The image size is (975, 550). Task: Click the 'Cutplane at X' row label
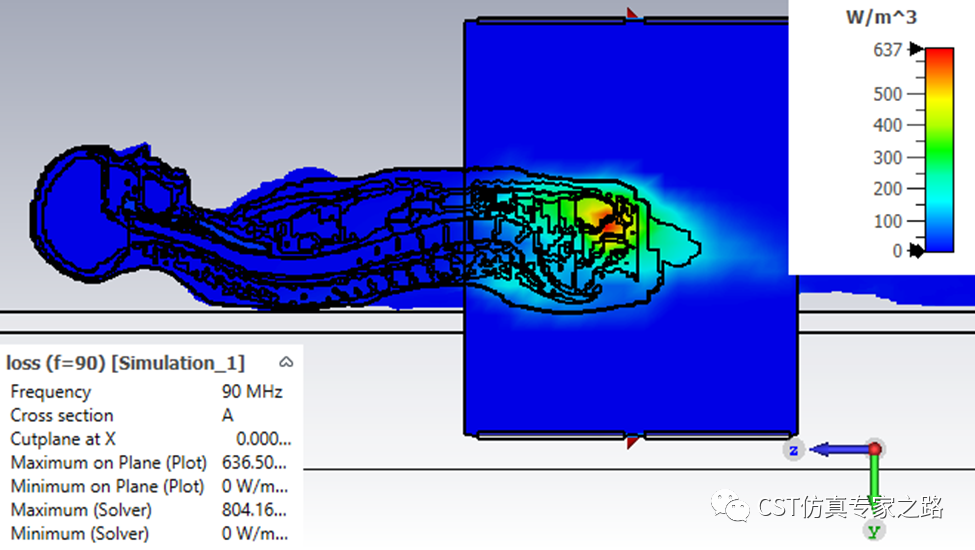(x=63, y=439)
